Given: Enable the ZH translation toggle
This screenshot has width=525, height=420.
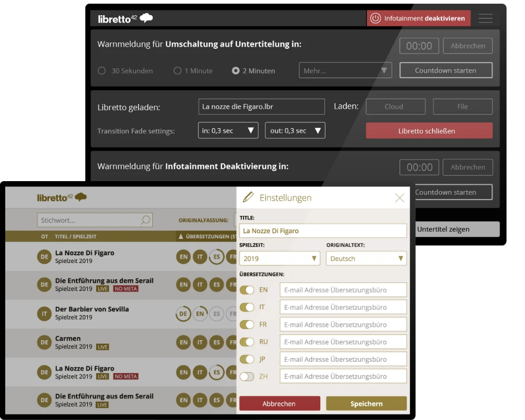Looking at the screenshot, I should pos(247,376).
